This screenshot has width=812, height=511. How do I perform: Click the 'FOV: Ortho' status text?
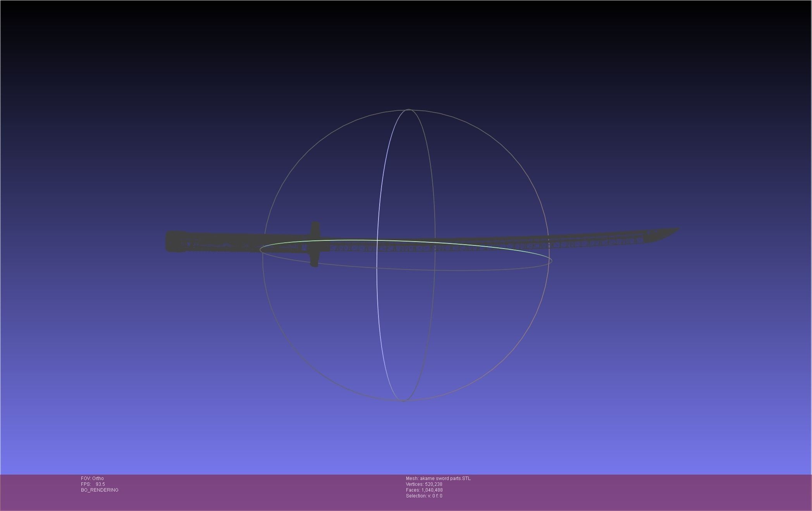(92, 478)
